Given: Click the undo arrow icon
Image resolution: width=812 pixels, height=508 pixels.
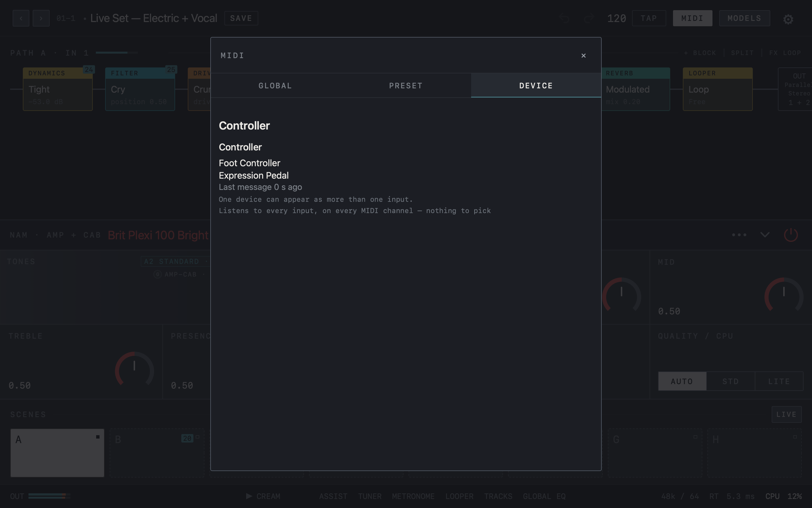Looking at the screenshot, I should coord(564,18).
